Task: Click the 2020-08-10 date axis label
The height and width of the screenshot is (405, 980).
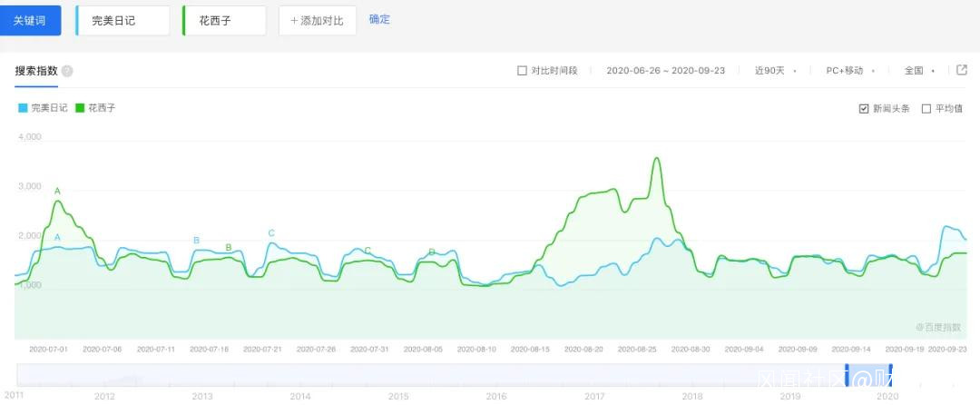Action: pos(476,350)
